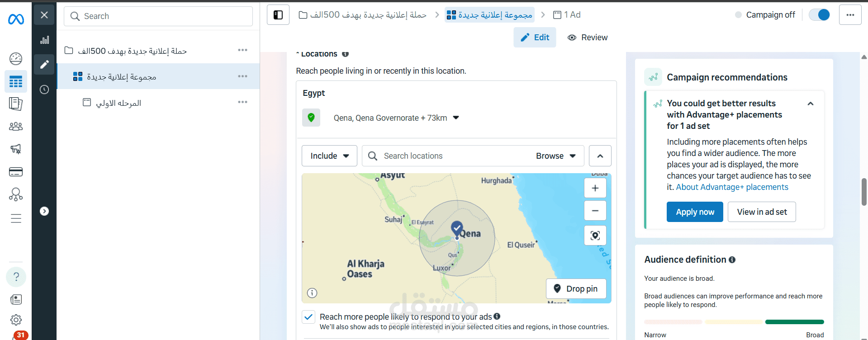This screenshot has height=340, width=868.
Task: Switch to the Review tab
Action: [588, 38]
